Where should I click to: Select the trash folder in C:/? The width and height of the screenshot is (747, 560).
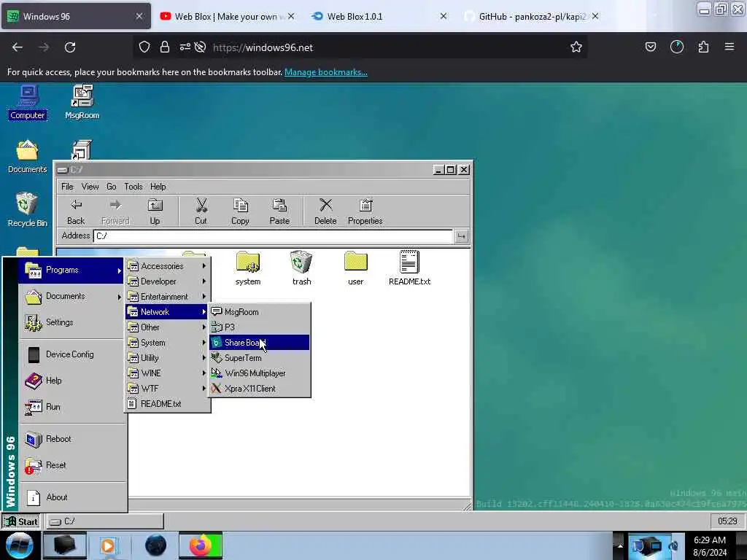(x=301, y=268)
